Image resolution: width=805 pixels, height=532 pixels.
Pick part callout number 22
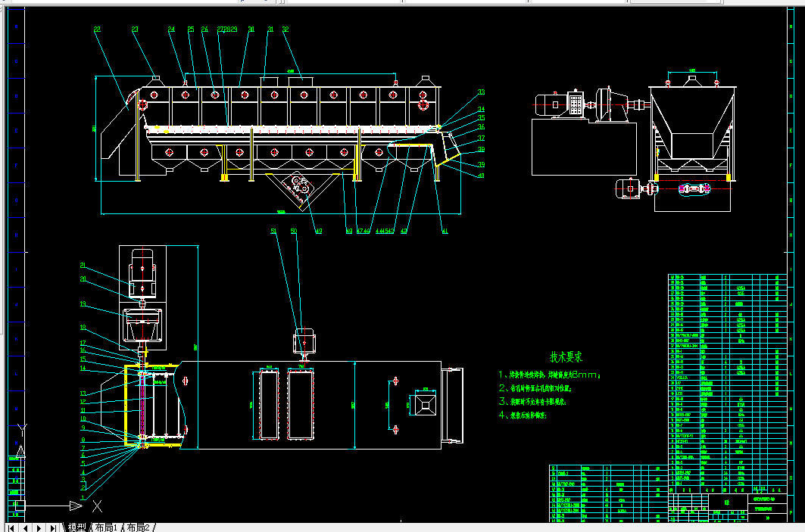pyautogui.click(x=97, y=30)
